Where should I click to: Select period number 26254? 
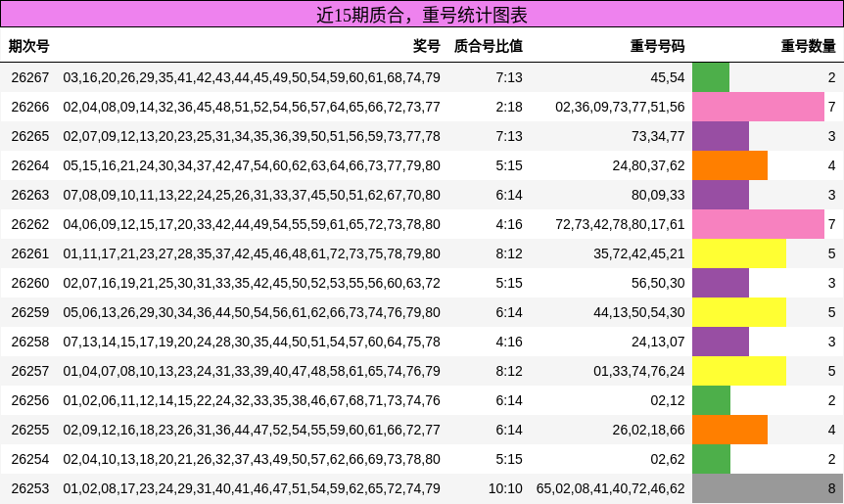click(30, 459)
